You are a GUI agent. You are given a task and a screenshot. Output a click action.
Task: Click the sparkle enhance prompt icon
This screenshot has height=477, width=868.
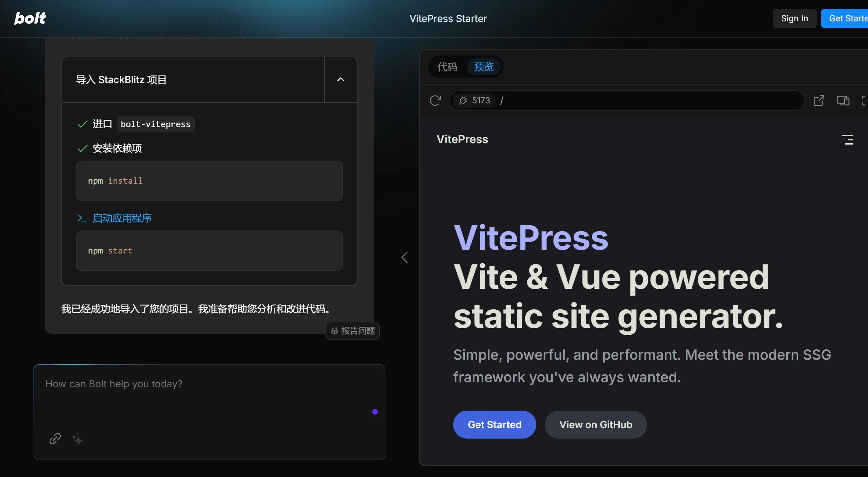(x=77, y=438)
